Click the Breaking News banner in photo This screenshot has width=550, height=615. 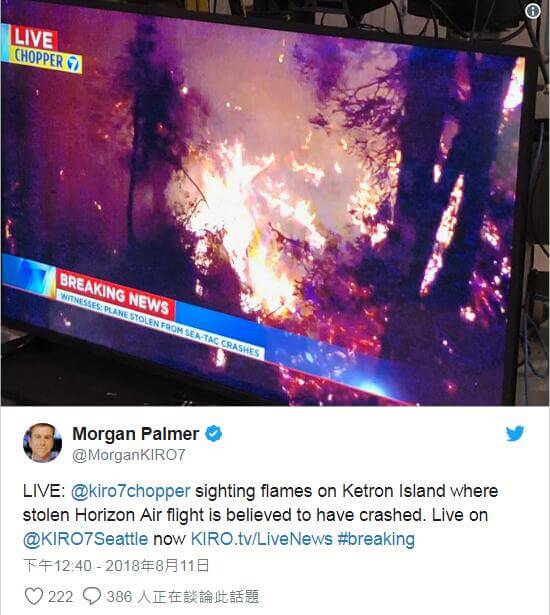tap(115, 294)
